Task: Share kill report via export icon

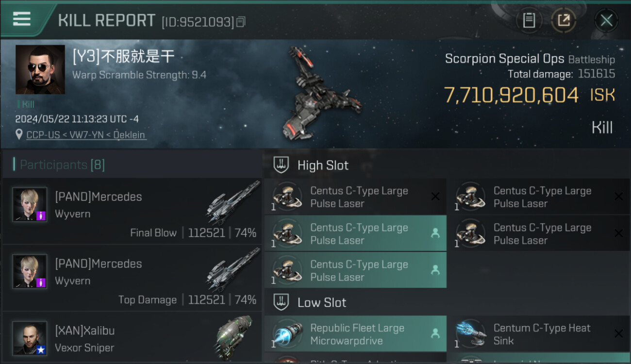Action: point(564,20)
